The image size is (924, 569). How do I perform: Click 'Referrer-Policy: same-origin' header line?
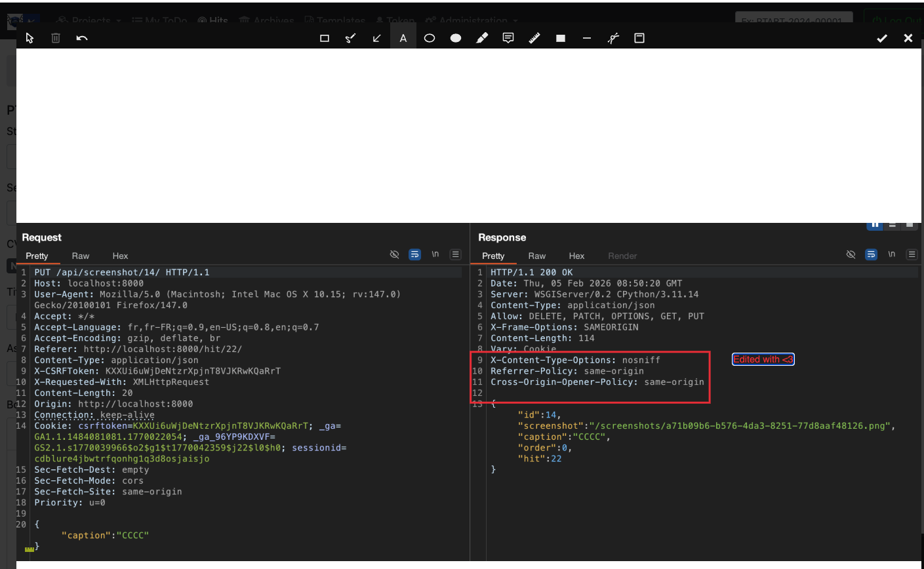coord(567,371)
